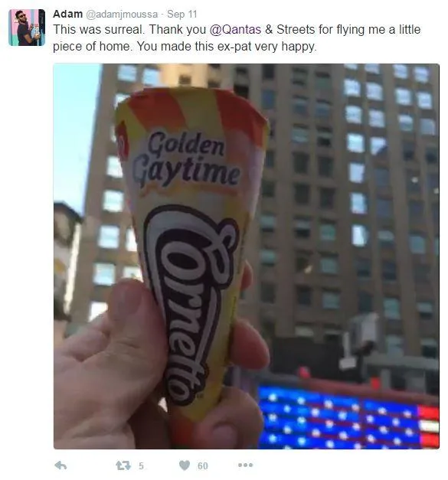View the retweet count of 5
Screen dimensions: 448x480
click(141, 466)
